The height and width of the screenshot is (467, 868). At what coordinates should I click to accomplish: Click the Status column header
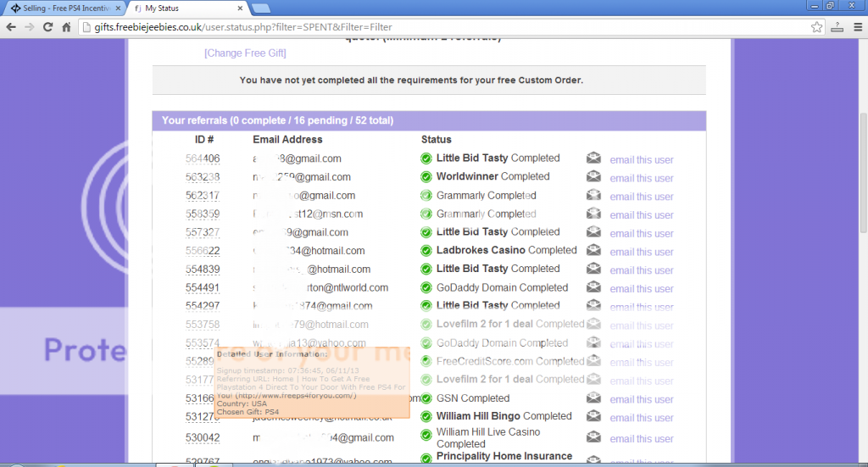pyautogui.click(x=437, y=140)
